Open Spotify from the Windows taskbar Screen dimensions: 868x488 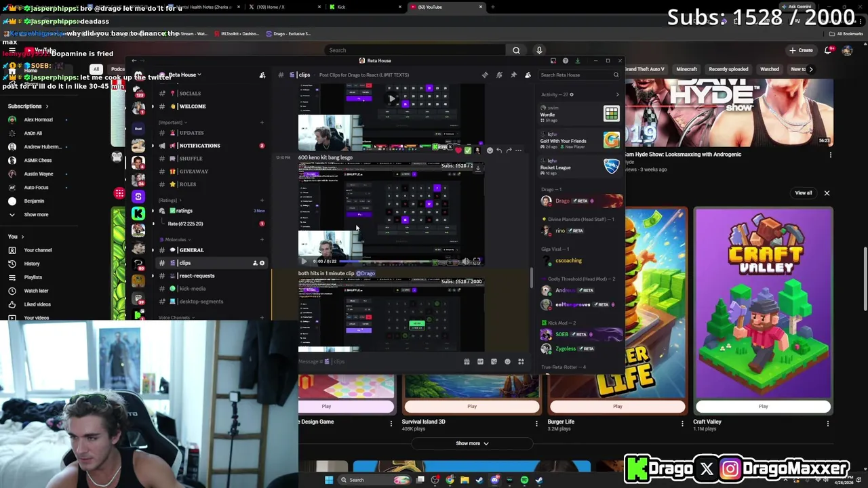[x=524, y=480]
